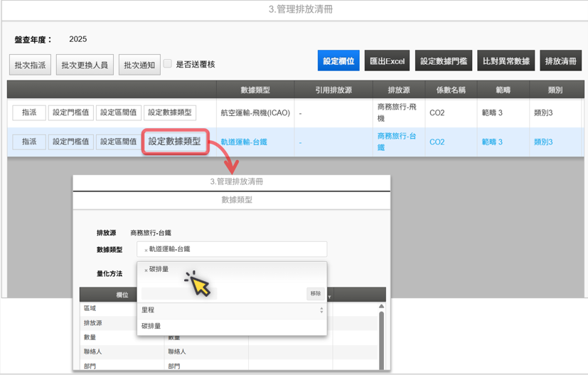Remove the 軌道運輸-台鐵 tag via its x
Image resolution: width=588 pixels, height=375 pixels.
[x=146, y=250]
